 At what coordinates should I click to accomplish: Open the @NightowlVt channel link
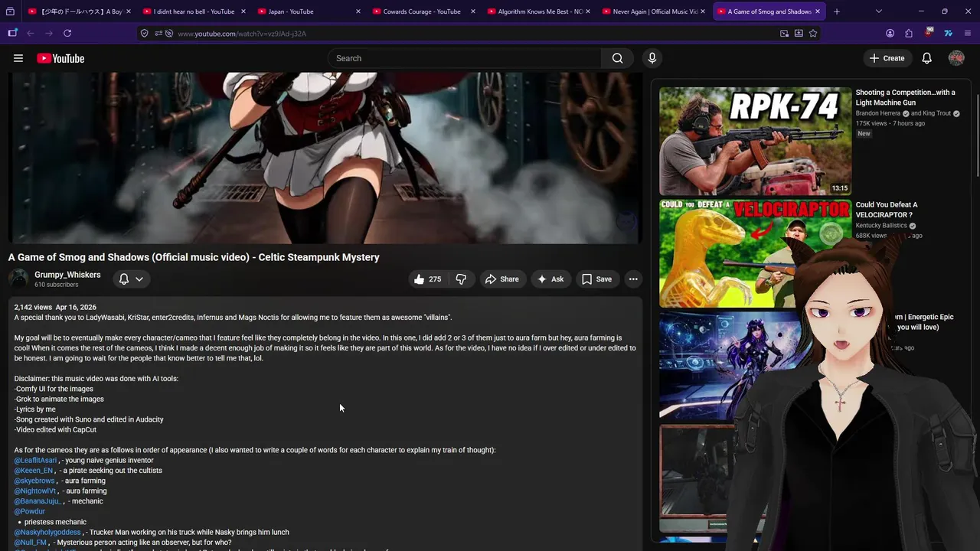pos(35,491)
